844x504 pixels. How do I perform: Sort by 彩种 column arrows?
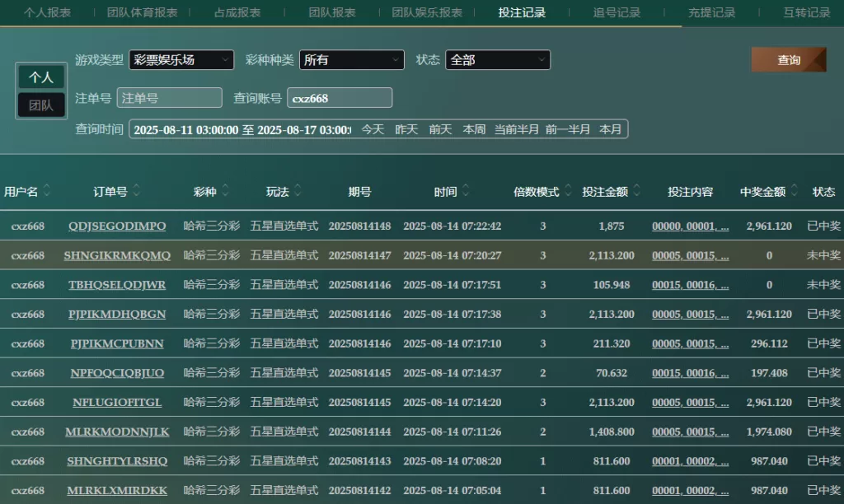point(226,190)
